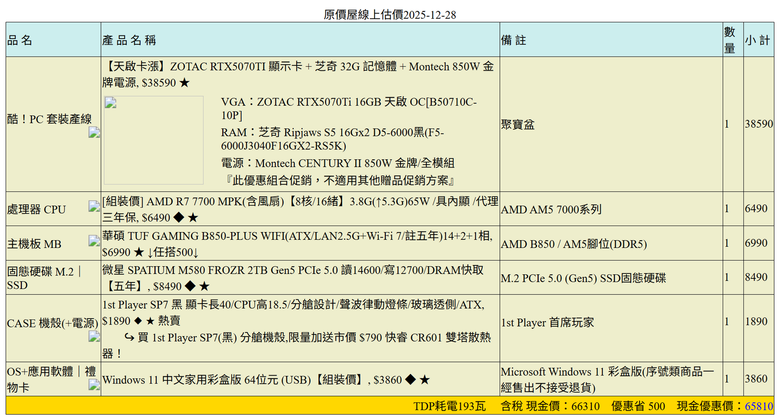780x417 pixels.
Task: Click the 快睿 CR601 雙塔散熱器 free gift line
Action: click(297, 345)
